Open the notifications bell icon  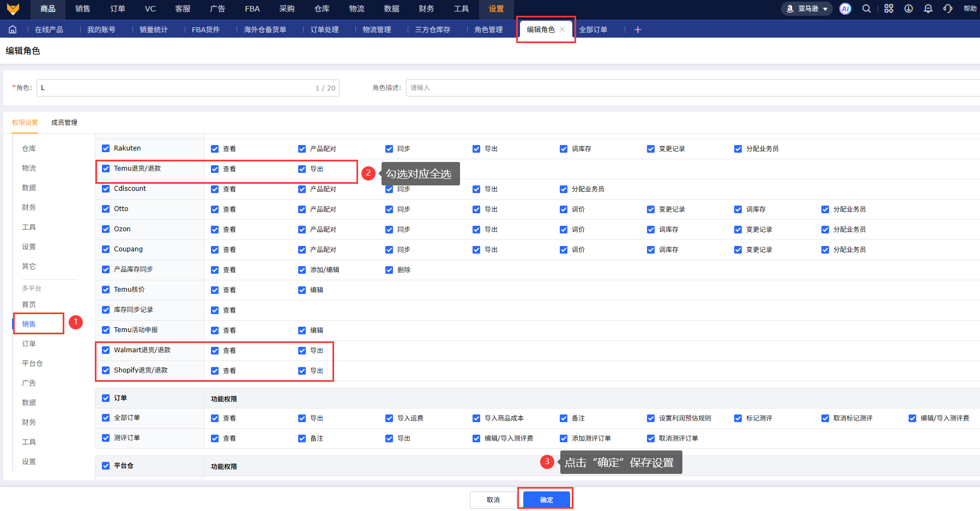tap(928, 9)
